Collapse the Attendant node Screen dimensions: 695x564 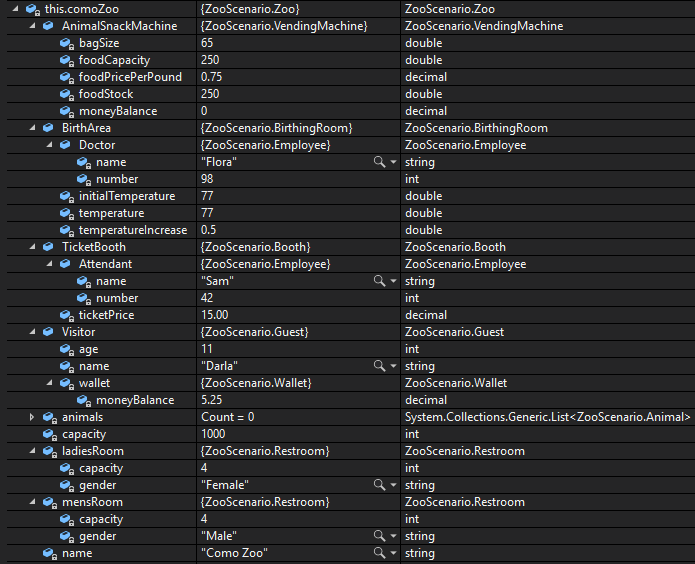click(x=50, y=264)
